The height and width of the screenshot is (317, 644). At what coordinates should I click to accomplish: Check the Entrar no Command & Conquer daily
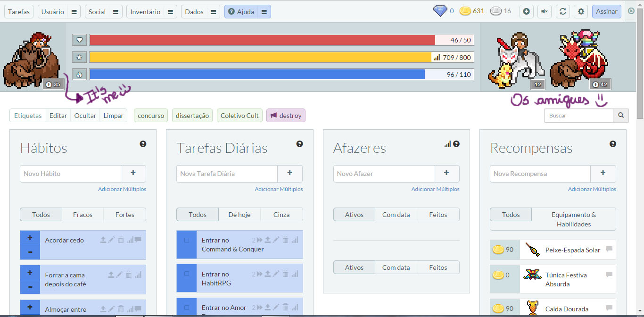point(187,240)
